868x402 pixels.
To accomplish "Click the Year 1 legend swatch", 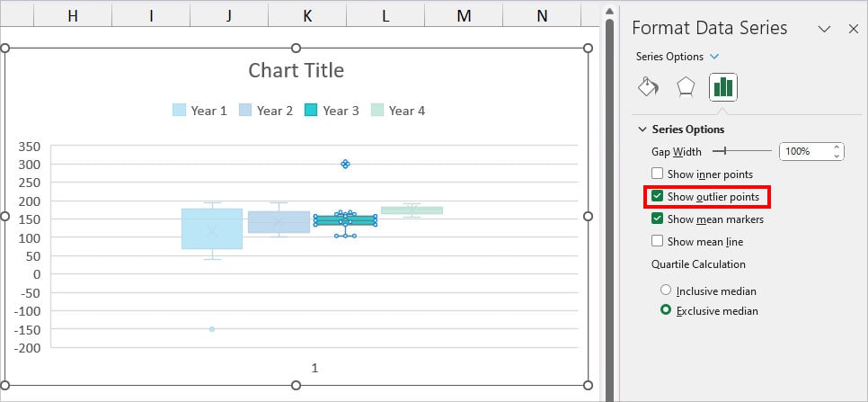I will click(179, 111).
